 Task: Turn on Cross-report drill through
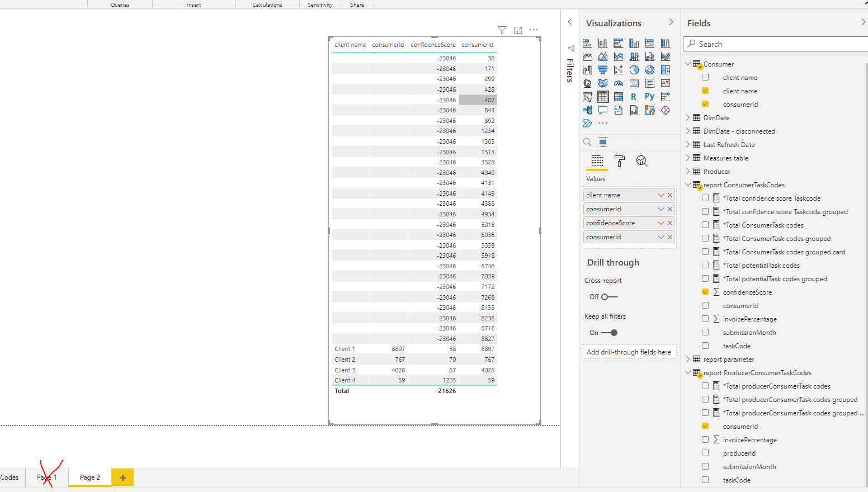coord(610,297)
